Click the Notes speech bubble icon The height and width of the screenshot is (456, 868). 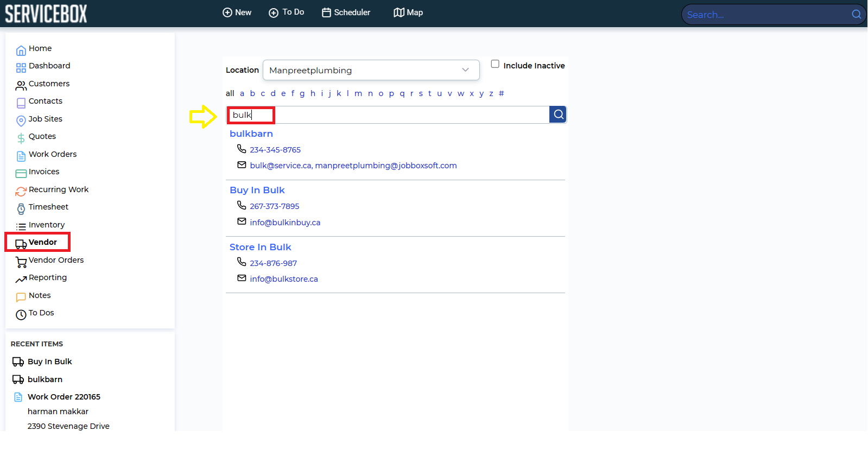(x=21, y=297)
